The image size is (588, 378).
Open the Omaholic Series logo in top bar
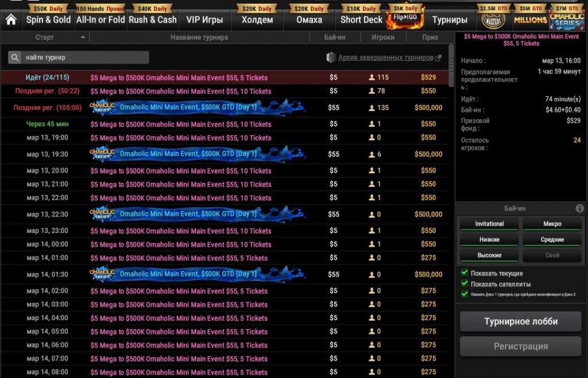(x=567, y=18)
